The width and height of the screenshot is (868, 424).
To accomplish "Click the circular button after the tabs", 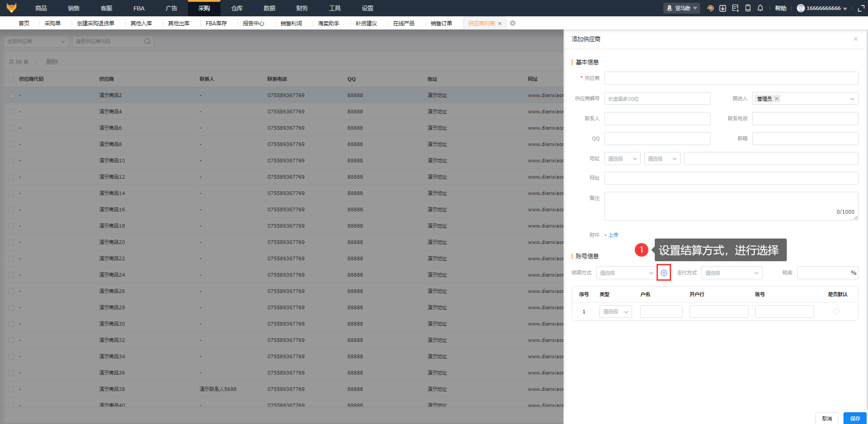I will 513,23.
